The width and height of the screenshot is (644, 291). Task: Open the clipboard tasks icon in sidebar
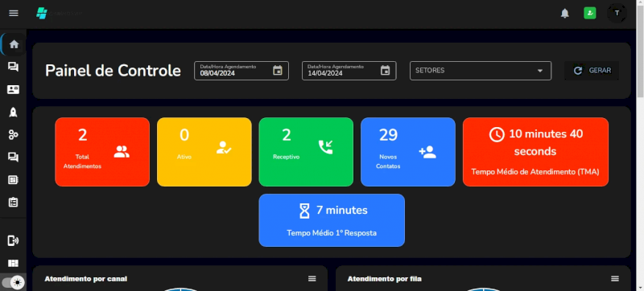[14, 202]
